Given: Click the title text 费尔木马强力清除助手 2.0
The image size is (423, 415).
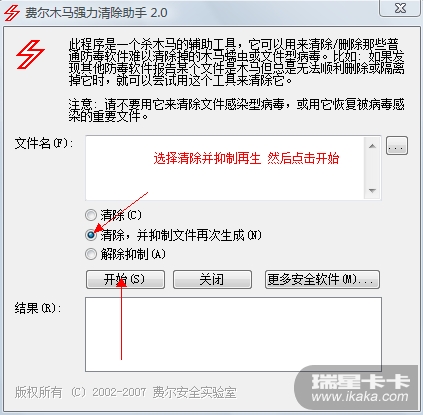Looking at the screenshot, I should [96, 13].
